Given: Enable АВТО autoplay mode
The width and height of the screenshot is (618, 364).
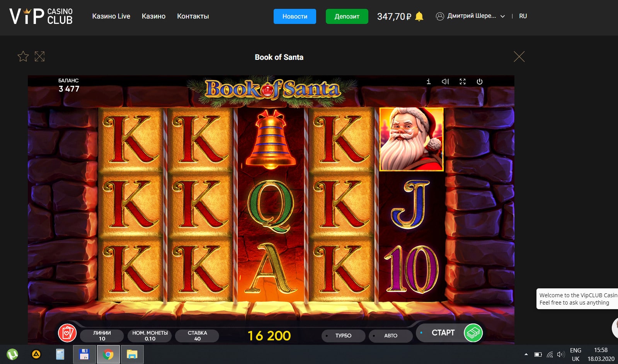Looking at the screenshot, I should 390,336.
